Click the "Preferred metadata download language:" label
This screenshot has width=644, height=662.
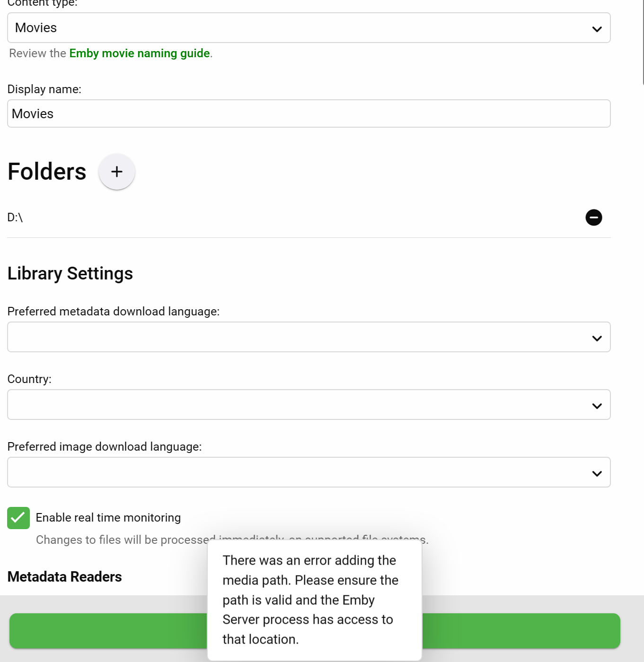click(x=114, y=312)
